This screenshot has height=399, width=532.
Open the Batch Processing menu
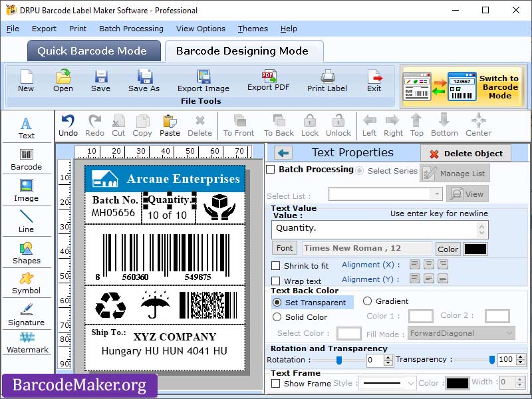131,29
